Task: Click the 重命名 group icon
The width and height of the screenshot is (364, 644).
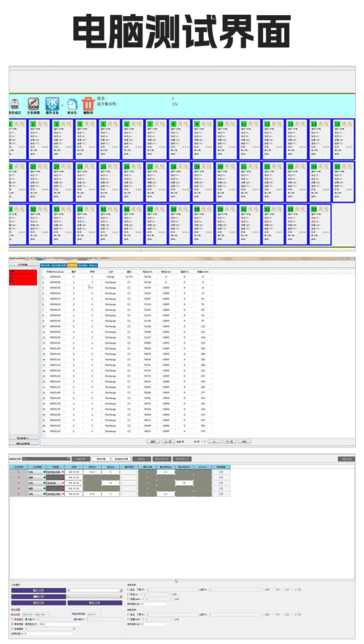Action: tap(72, 106)
